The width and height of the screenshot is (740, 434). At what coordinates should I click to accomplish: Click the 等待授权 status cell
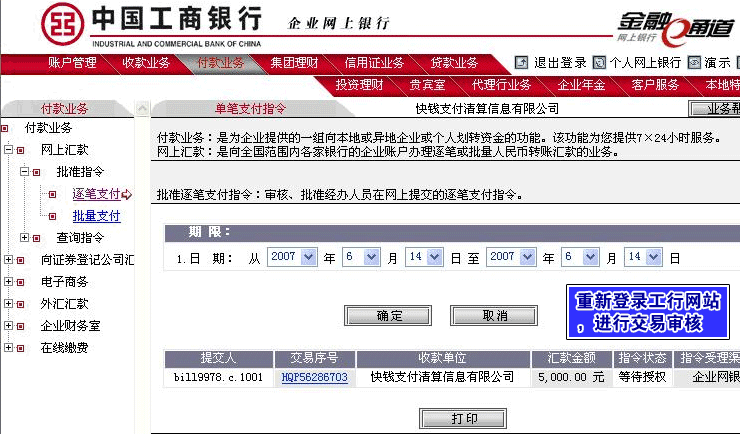pyautogui.click(x=643, y=377)
